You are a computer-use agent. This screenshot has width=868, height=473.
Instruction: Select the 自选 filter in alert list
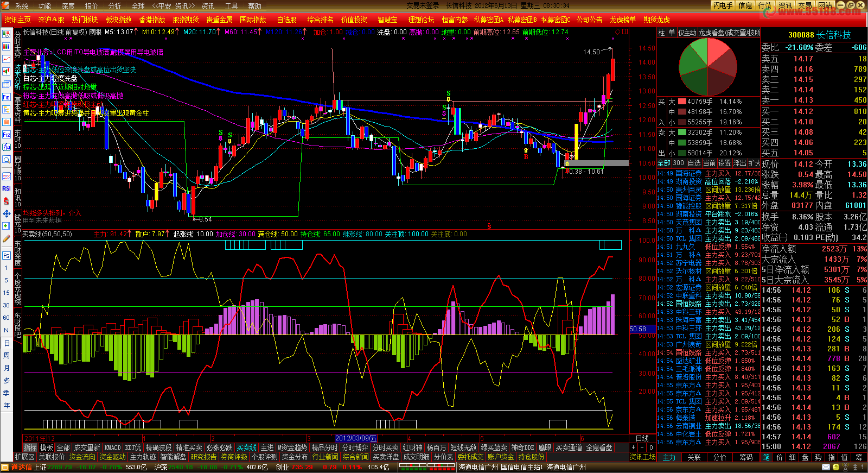point(694,163)
